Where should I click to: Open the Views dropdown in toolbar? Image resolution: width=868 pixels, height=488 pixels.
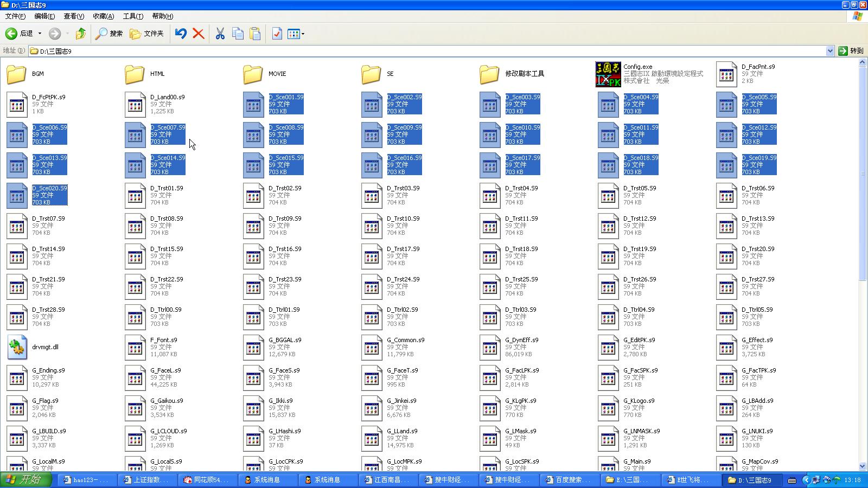click(296, 34)
